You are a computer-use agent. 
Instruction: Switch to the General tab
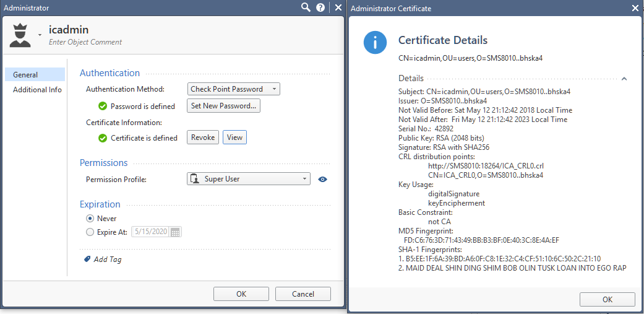(35, 75)
